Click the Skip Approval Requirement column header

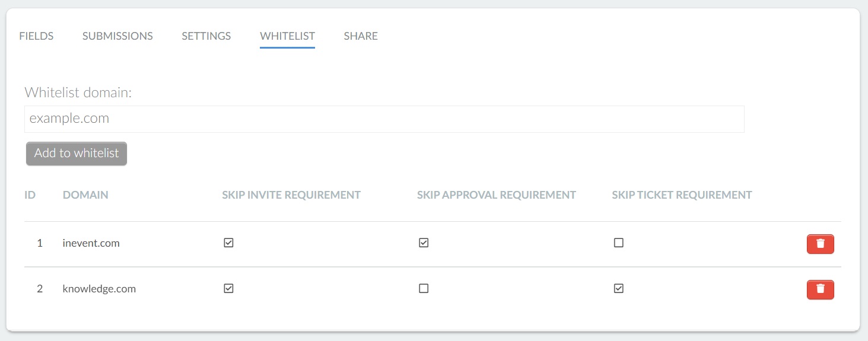[497, 195]
